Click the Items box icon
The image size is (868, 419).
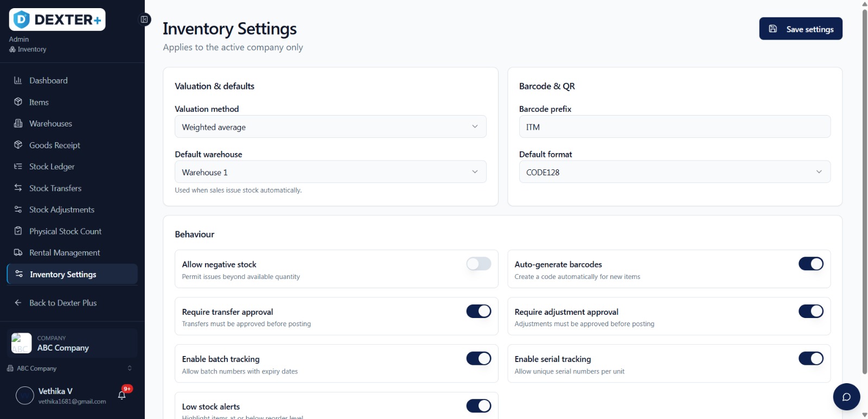click(18, 102)
